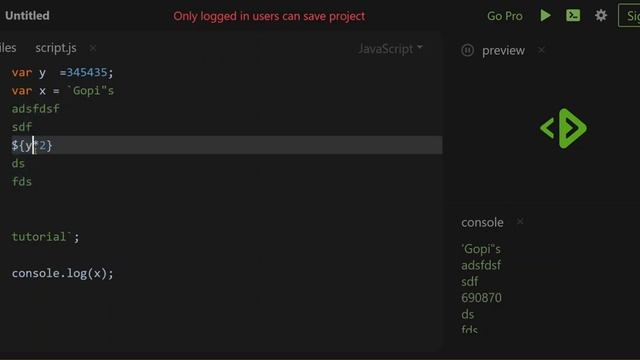Click the green code logo in preview
This screenshot has height=360, width=640.
(x=563, y=129)
